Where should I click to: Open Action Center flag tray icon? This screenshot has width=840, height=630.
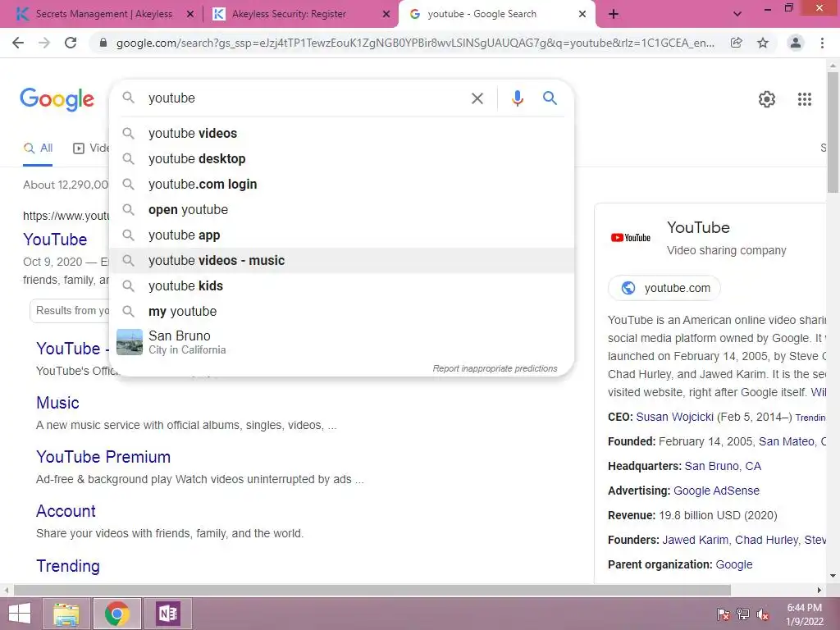tap(724, 614)
